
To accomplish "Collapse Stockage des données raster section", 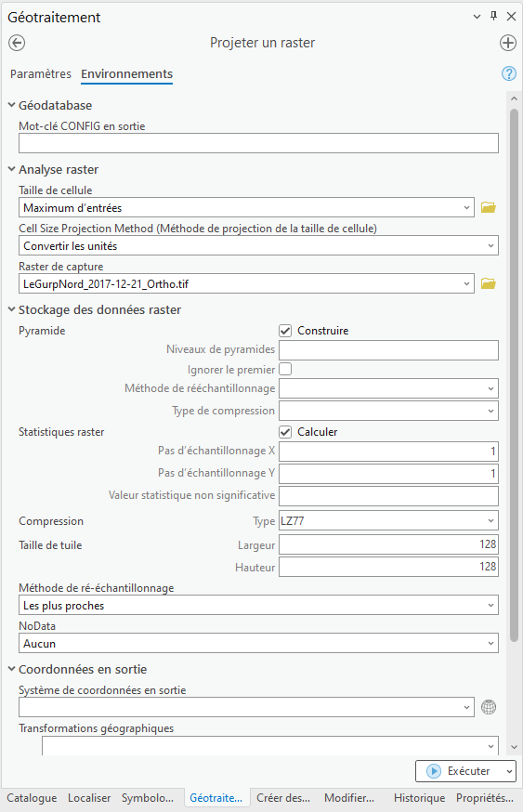I will click(12, 309).
